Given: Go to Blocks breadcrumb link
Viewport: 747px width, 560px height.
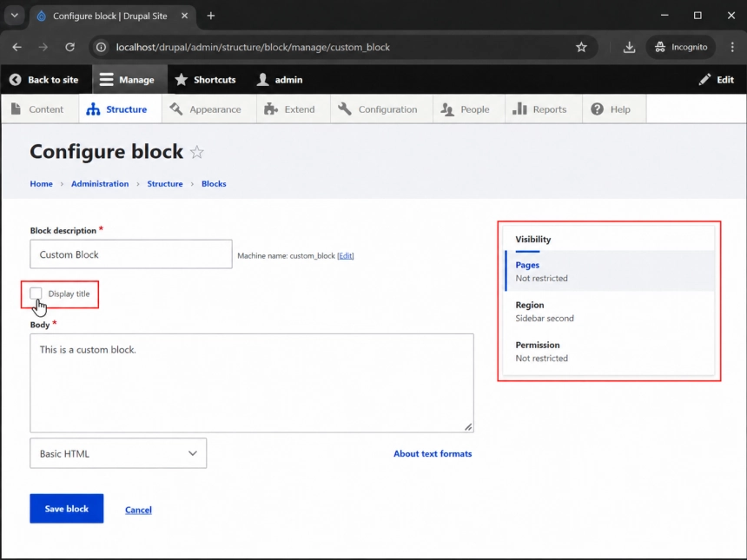Looking at the screenshot, I should pos(214,184).
